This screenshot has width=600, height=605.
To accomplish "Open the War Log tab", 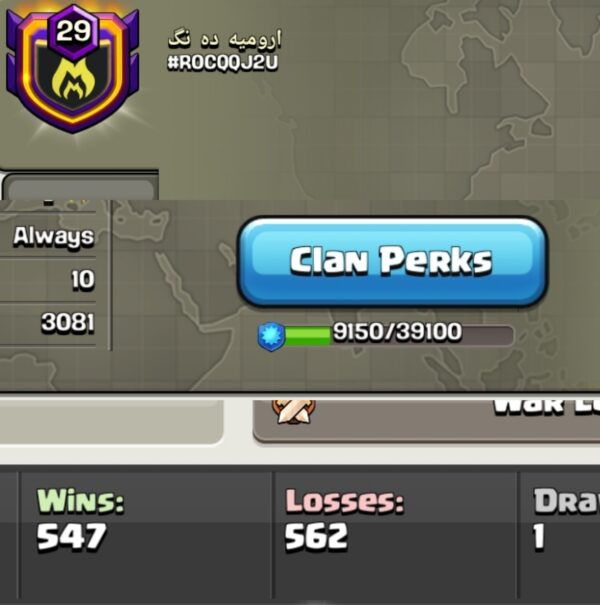I will pyautogui.click(x=426, y=421).
